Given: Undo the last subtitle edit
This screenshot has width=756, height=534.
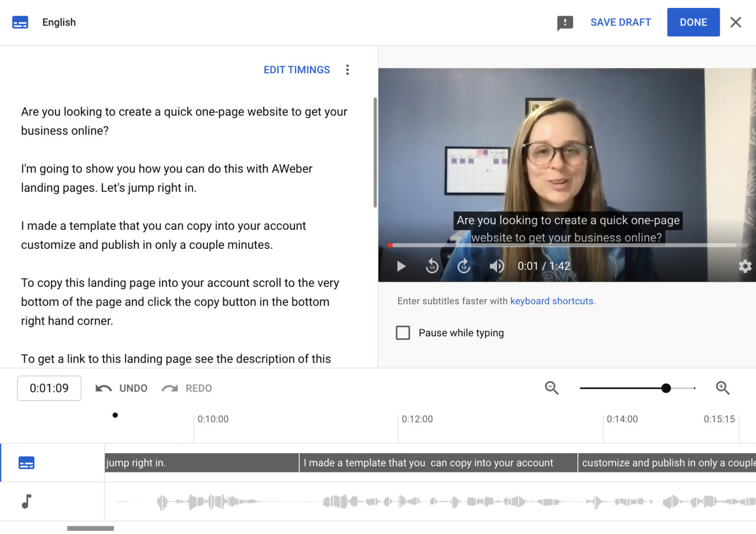Looking at the screenshot, I should click(x=121, y=388).
